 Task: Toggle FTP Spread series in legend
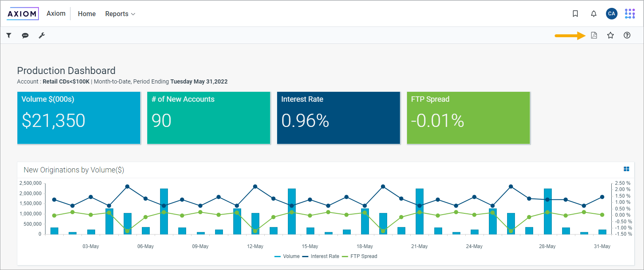click(x=360, y=256)
